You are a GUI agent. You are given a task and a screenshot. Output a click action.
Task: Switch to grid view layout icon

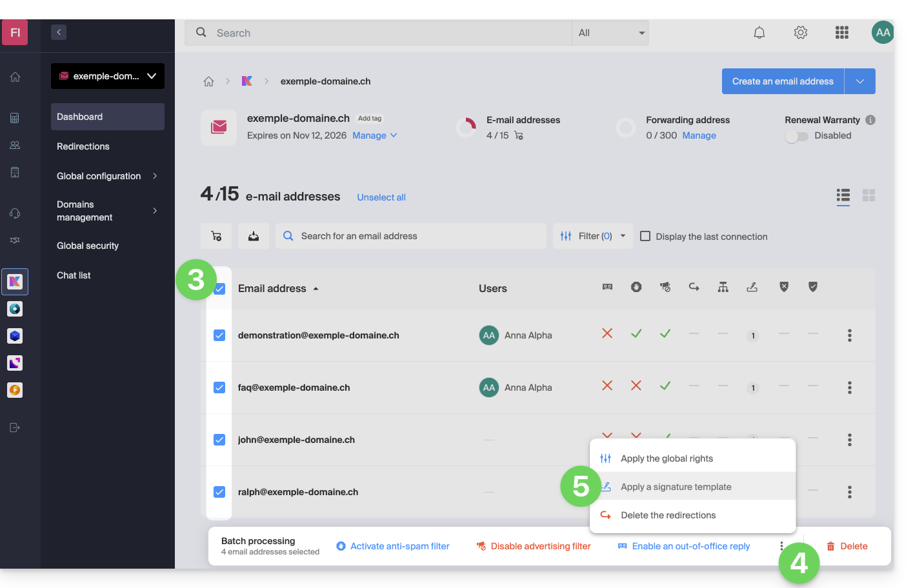click(869, 195)
